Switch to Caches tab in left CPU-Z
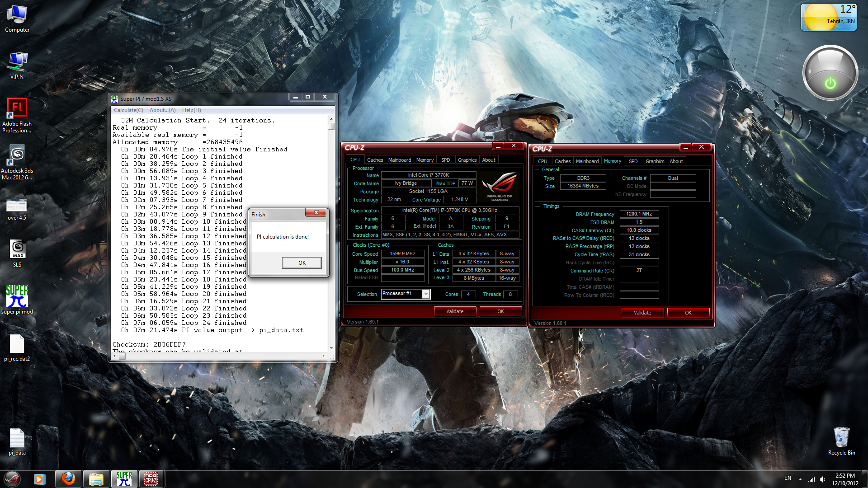This screenshot has height=488, width=868. [x=375, y=160]
